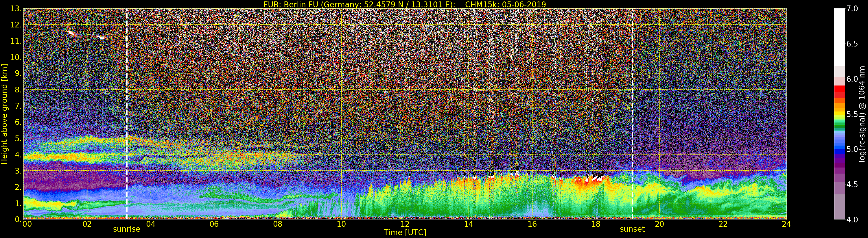The image size is (868, 238).
Task: Click the height axis tick '6.'
Action: 18,122
